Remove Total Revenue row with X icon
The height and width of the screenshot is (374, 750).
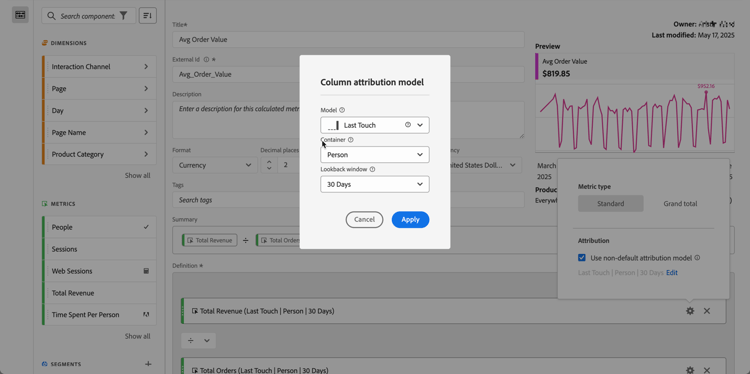(707, 311)
